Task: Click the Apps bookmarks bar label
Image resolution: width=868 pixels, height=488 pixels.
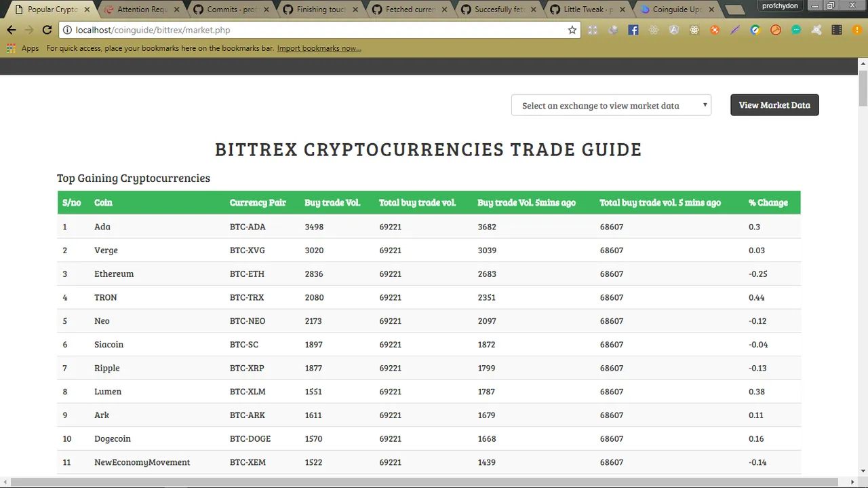Action: [x=30, y=48]
